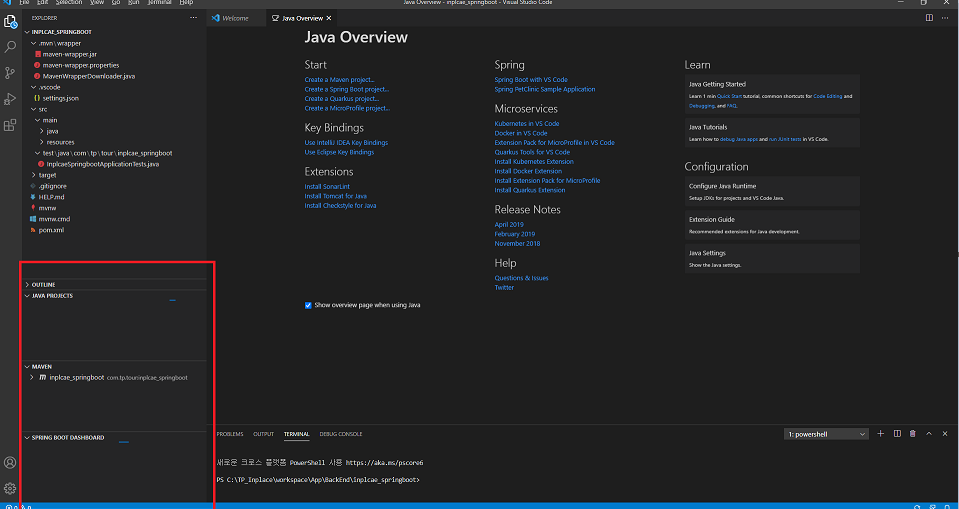Maximize panel with the up chevron
959x509 pixels.
click(x=928, y=434)
